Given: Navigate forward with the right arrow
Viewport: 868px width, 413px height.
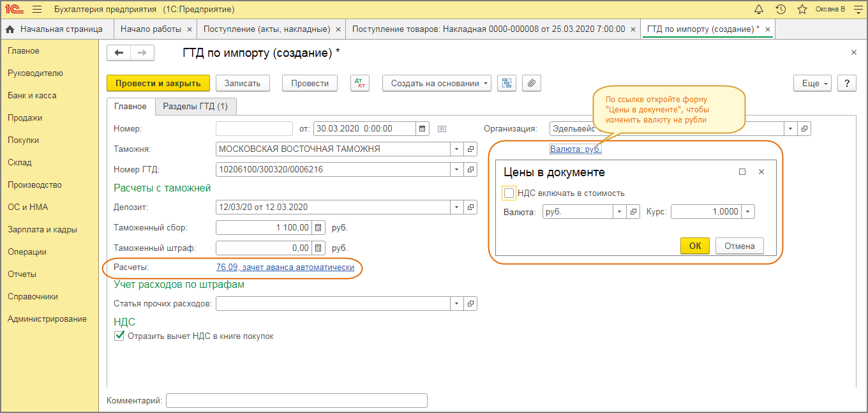Looking at the screenshot, I should [142, 53].
